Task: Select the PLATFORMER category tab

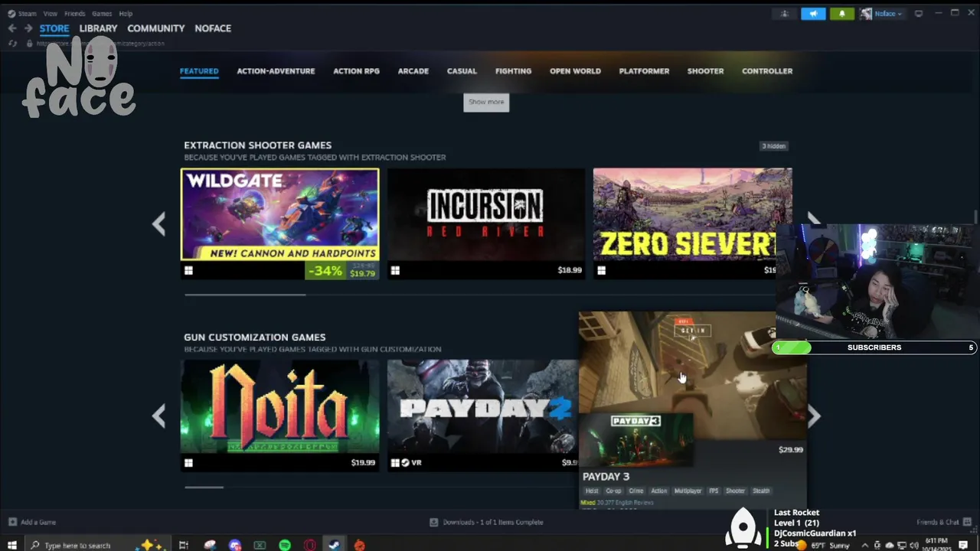Action: (x=644, y=71)
